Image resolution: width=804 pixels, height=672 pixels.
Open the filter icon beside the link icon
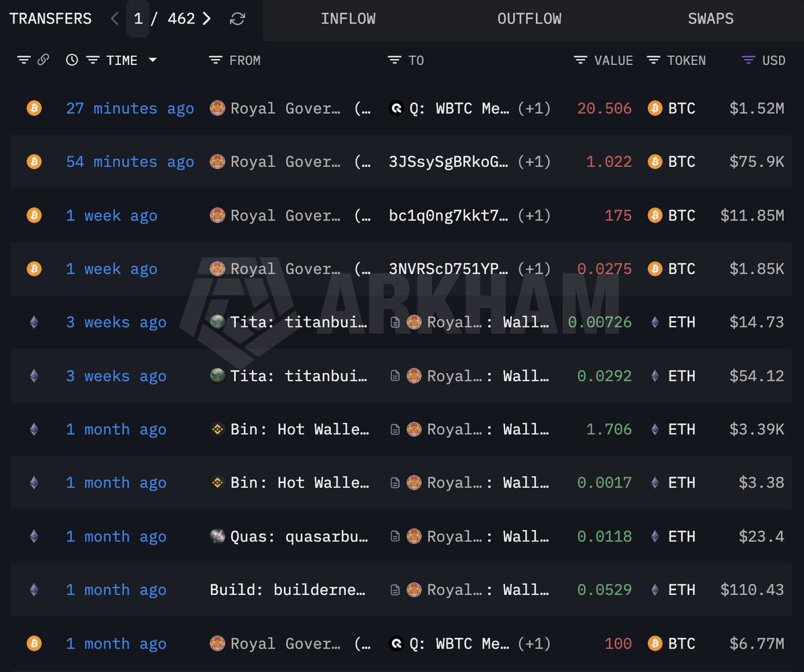tap(23, 60)
